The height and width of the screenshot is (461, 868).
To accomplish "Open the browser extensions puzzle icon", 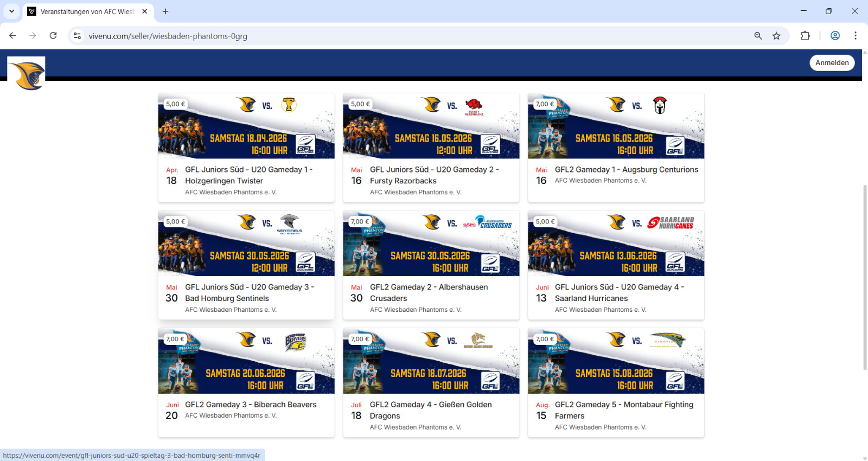I will tap(805, 36).
